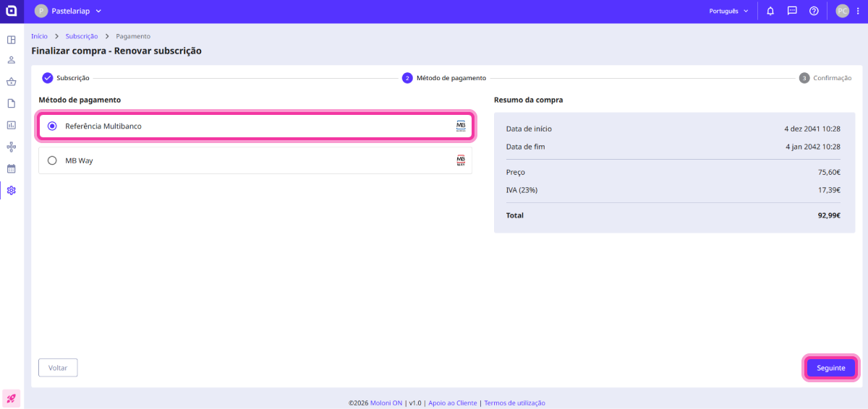Click the Data de fim label

tap(526, 146)
